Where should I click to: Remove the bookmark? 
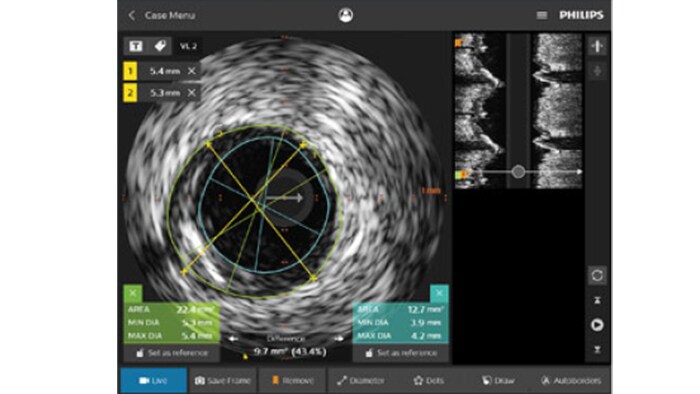pyautogui.click(x=292, y=381)
